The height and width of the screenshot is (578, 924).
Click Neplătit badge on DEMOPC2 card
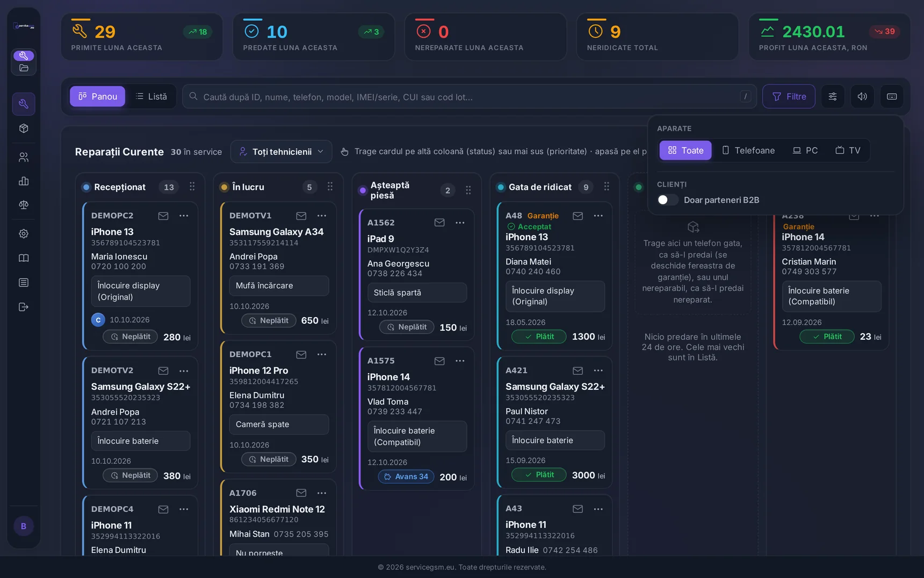tap(131, 337)
